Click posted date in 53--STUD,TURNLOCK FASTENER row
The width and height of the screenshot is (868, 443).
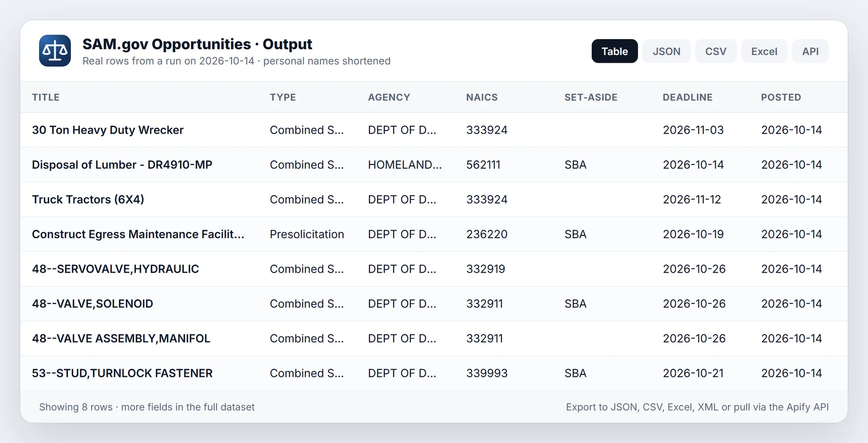[791, 373]
